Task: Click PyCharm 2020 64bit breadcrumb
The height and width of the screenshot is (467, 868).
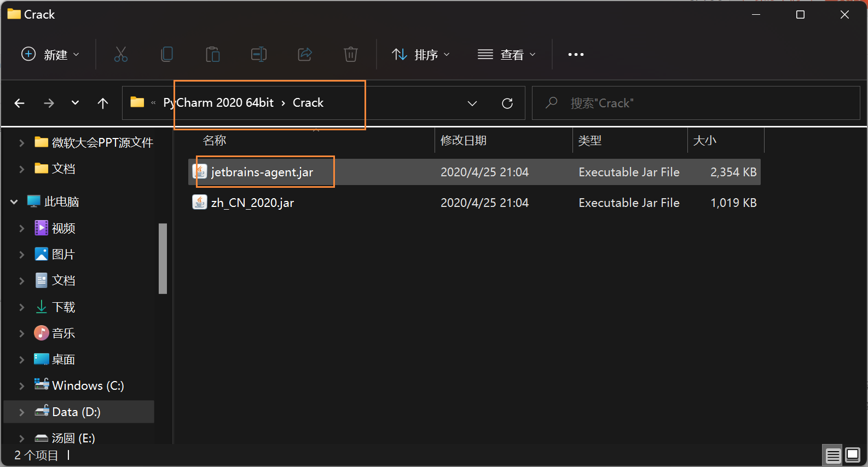Action: [218, 103]
